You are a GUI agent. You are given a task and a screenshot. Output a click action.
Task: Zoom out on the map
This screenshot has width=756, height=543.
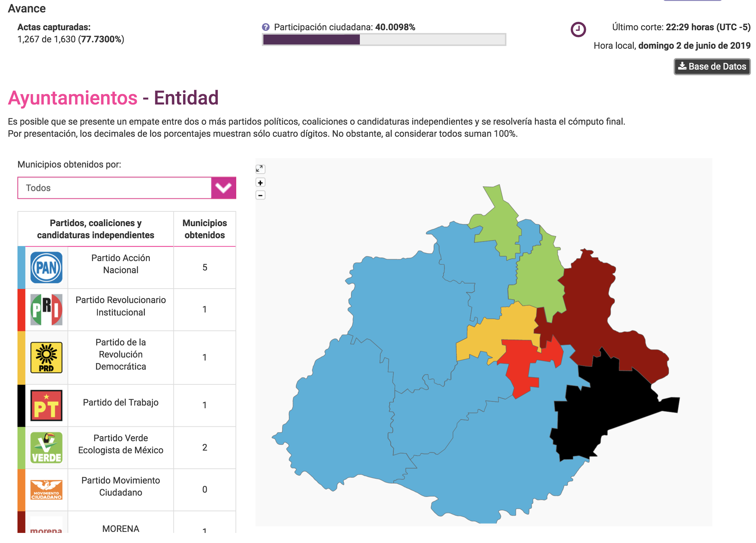pos(260,195)
